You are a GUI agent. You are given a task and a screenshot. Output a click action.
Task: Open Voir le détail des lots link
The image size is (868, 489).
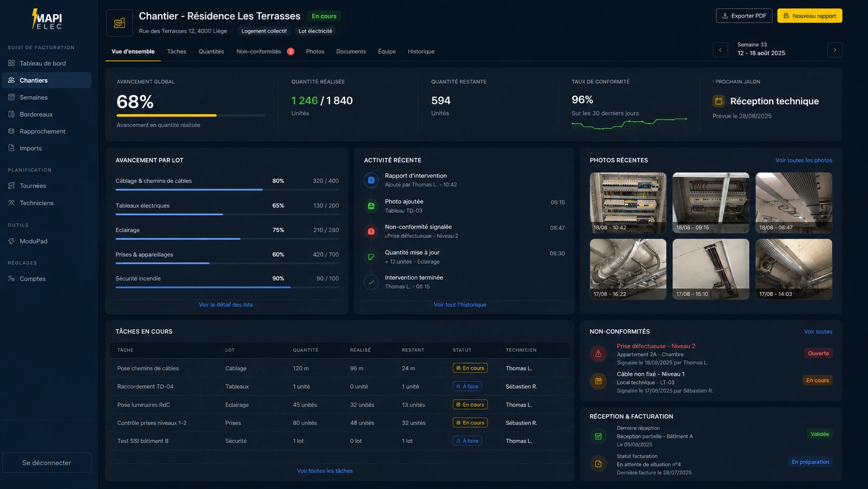pos(226,305)
